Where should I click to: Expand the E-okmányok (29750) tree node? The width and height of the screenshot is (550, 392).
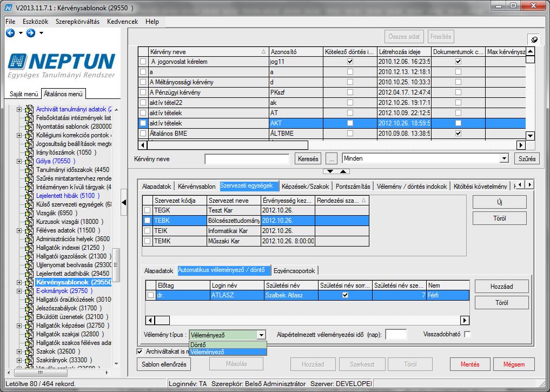click(x=19, y=291)
